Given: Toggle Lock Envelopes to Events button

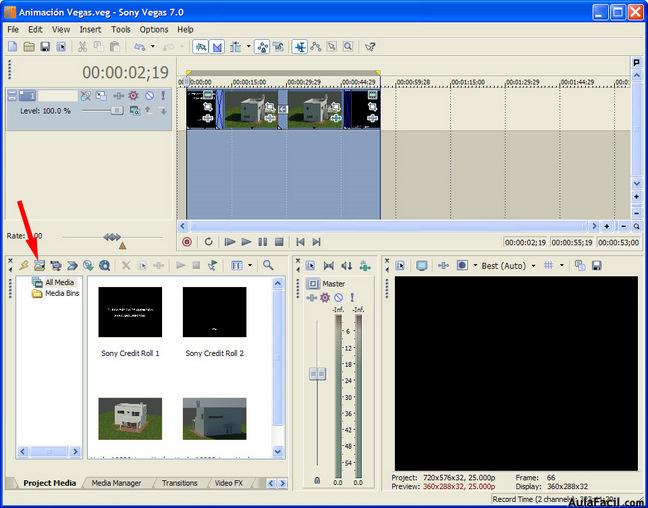Looking at the screenshot, I should [262, 47].
